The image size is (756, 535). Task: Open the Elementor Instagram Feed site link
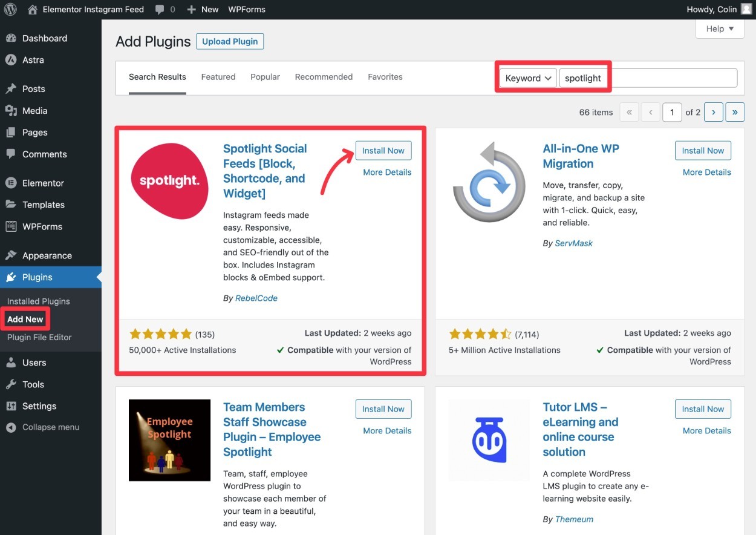tap(85, 9)
